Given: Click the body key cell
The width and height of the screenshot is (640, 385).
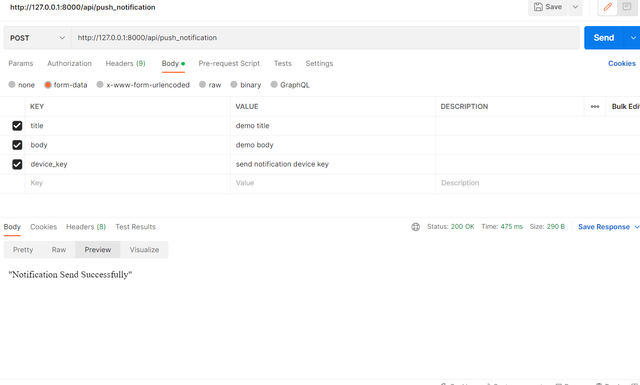Looking at the screenshot, I should (x=128, y=145).
